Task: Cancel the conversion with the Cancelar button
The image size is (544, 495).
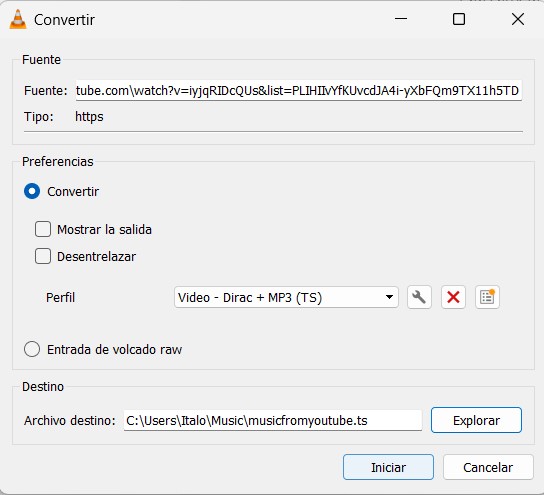Action: (x=488, y=467)
